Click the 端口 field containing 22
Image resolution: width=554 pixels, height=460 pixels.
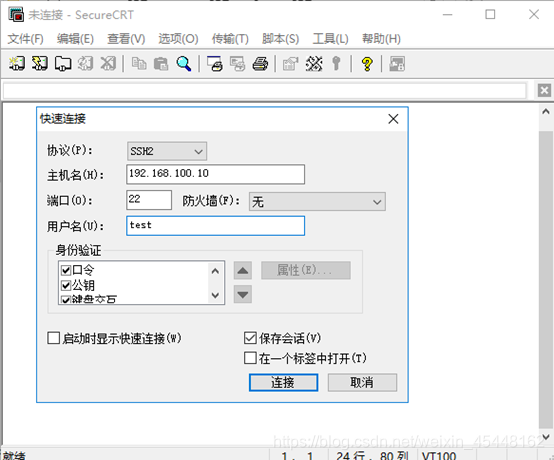149,200
